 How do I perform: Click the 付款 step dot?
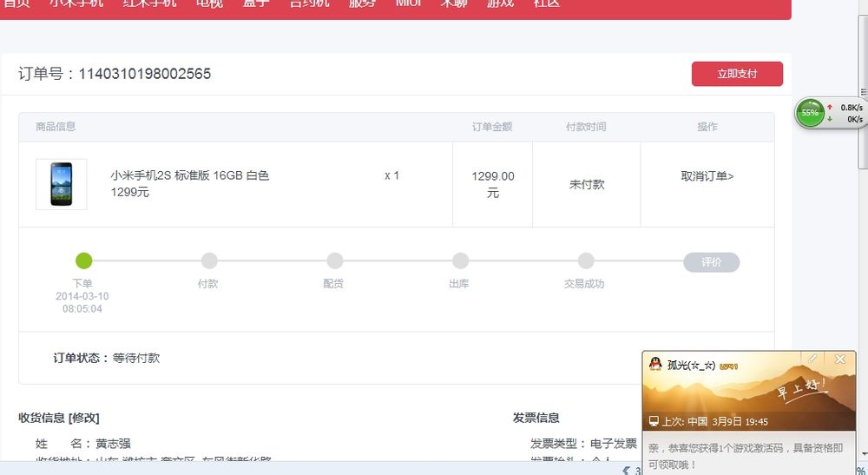(209, 261)
